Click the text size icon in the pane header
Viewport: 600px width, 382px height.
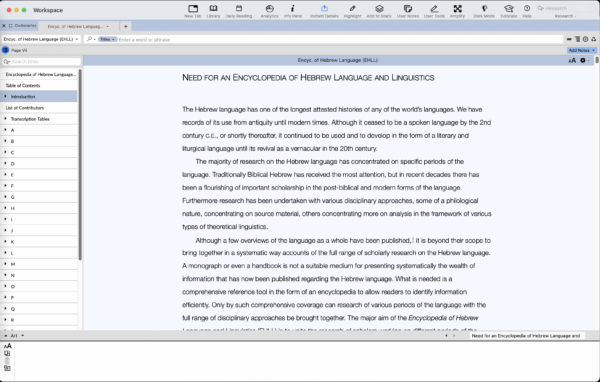[572, 60]
